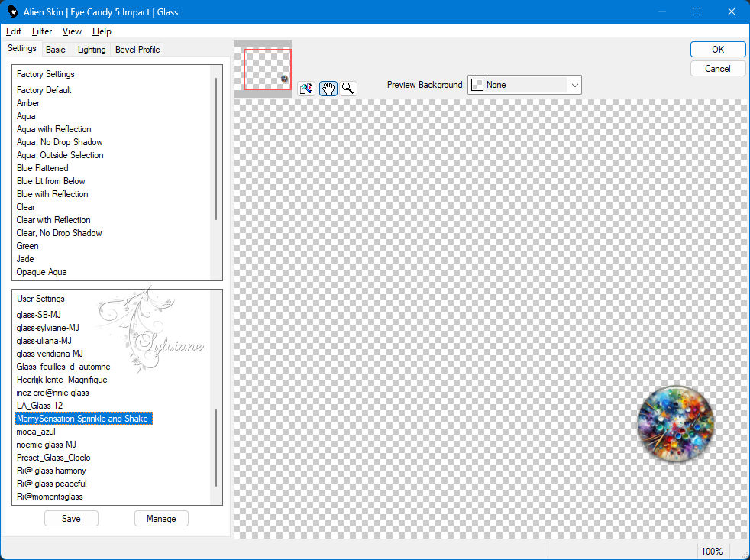Select Blue with Reflection preset

tap(53, 194)
